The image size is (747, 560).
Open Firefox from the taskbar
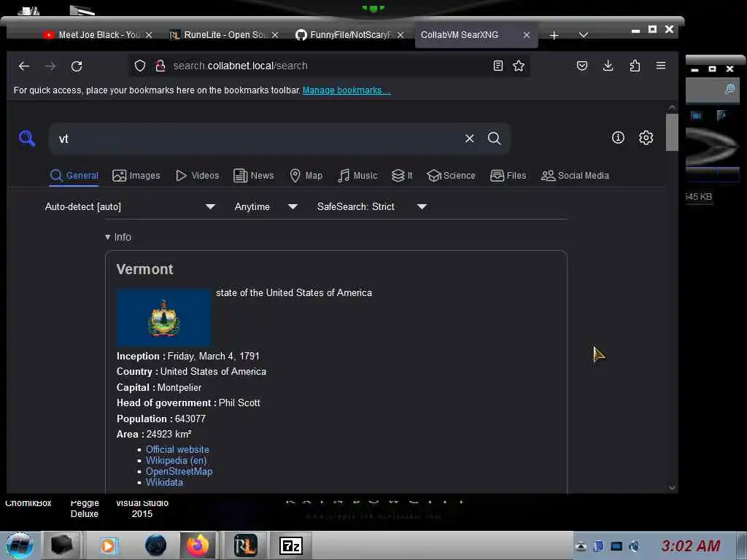(x=197, y=545)
